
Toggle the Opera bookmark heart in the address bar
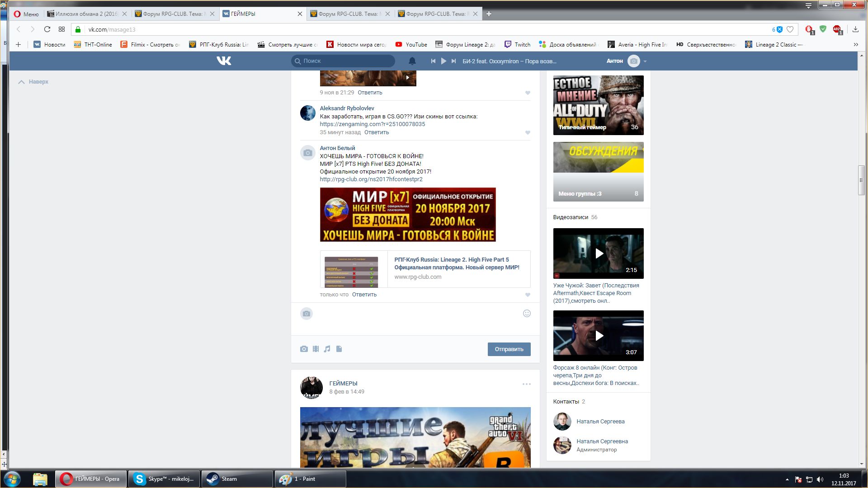pyautogui.click(x=790, y=29)
